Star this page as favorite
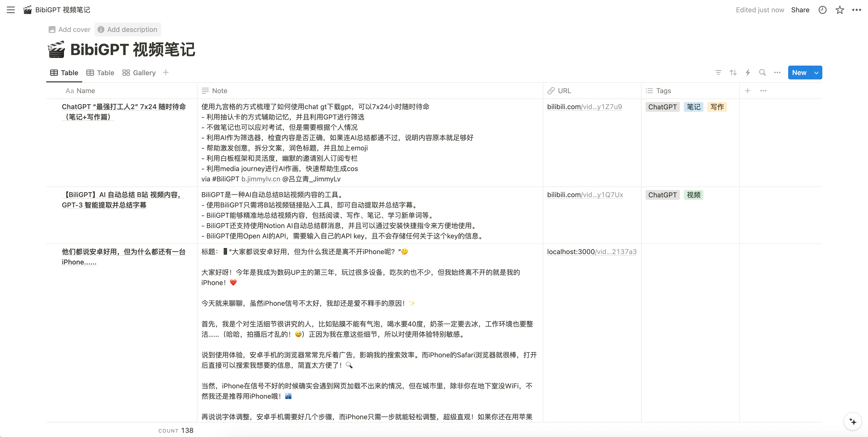Viewport: 868px width, 437px height. (x=839, y=10)
